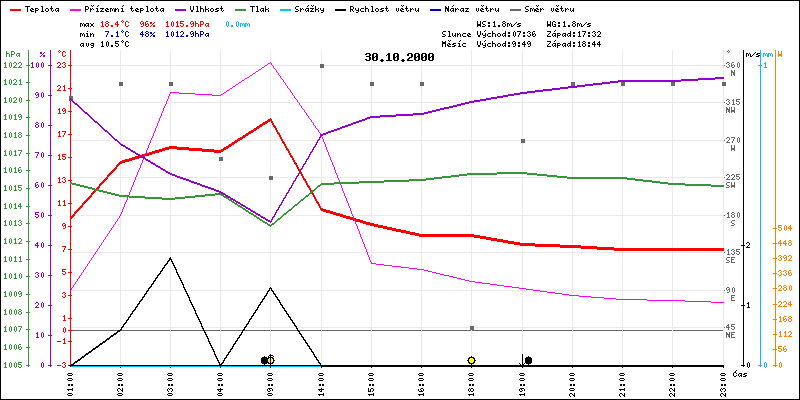The image size is (800, 400).
Task: Click the wind direction square marker at 18:00
Action: point(472,328)
